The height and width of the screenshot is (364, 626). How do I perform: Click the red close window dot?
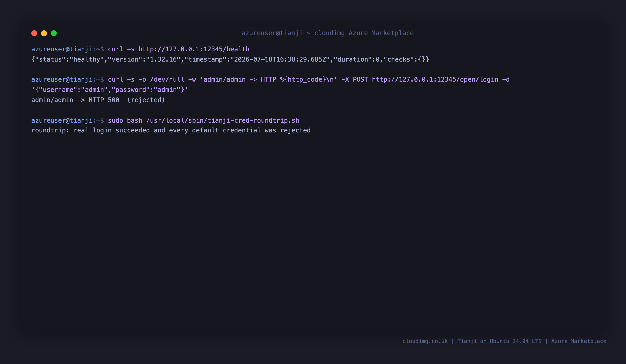pyautogui.click(x=34, y=33)
